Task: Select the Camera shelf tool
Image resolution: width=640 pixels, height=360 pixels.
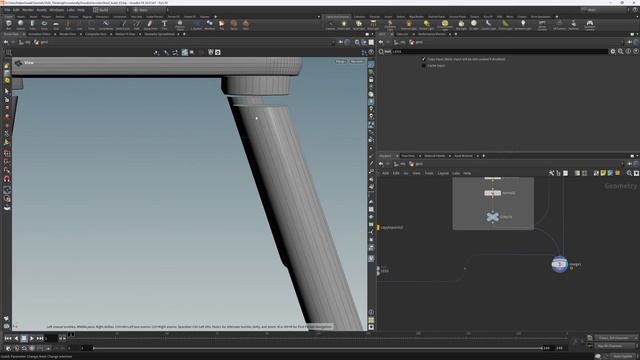Action: (x=330, y=25)
